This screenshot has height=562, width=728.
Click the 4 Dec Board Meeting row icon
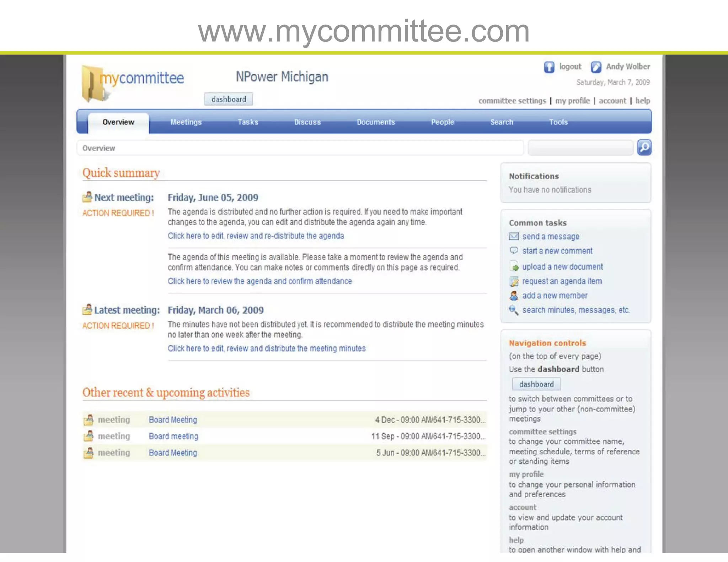89,420
